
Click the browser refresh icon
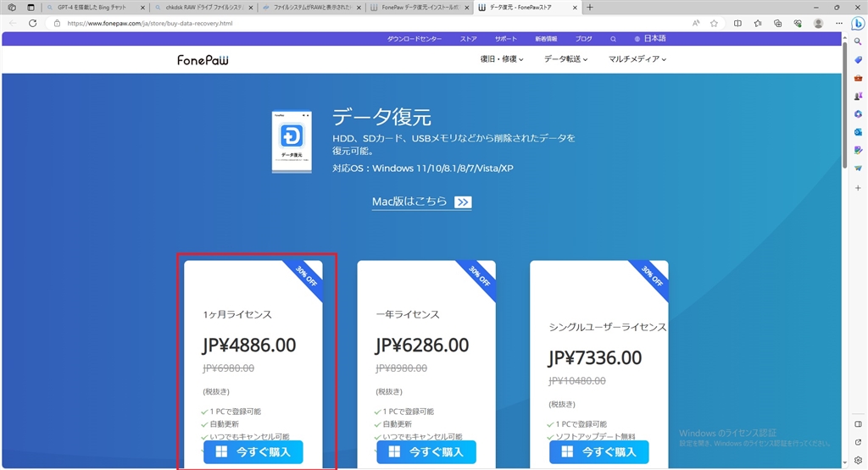pyautogui.click(x=33, y=23)
